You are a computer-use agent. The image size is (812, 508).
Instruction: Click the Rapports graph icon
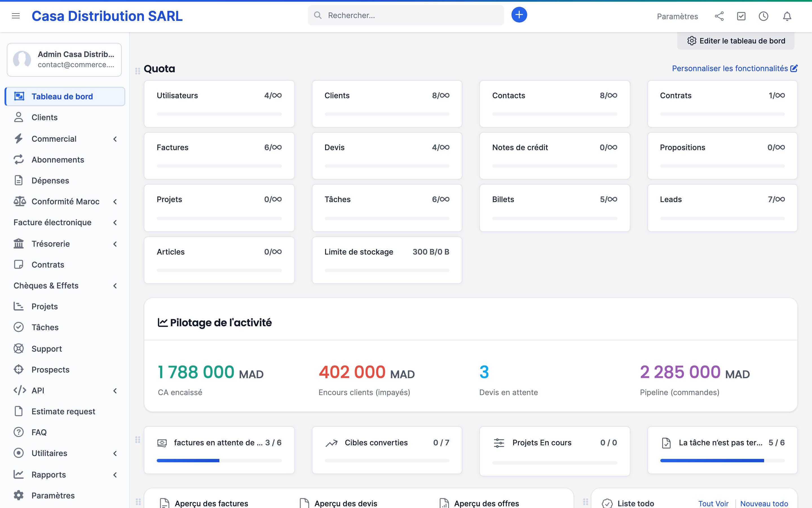pos(19,474)
